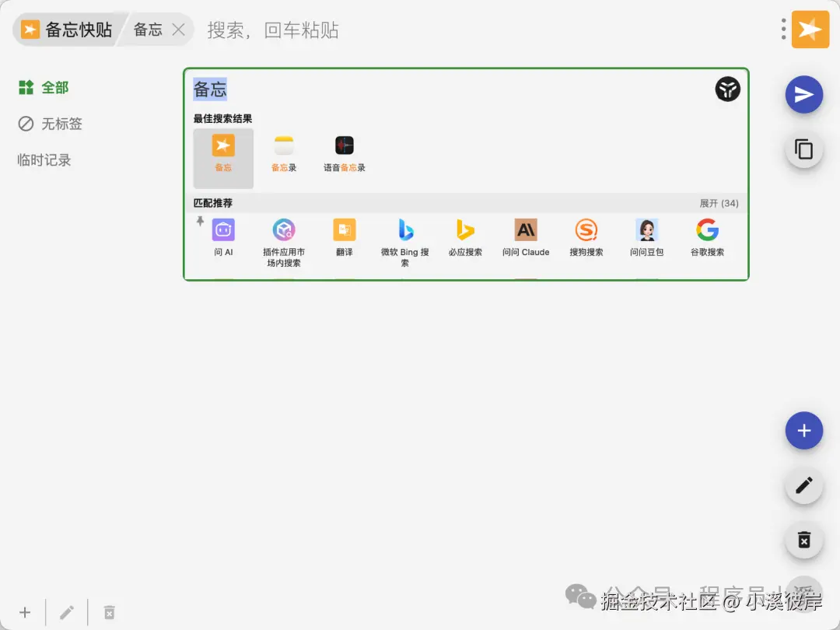840x630 pixels.
Task: Select the 全部 tag in sidebar
Action: [44, 87]
